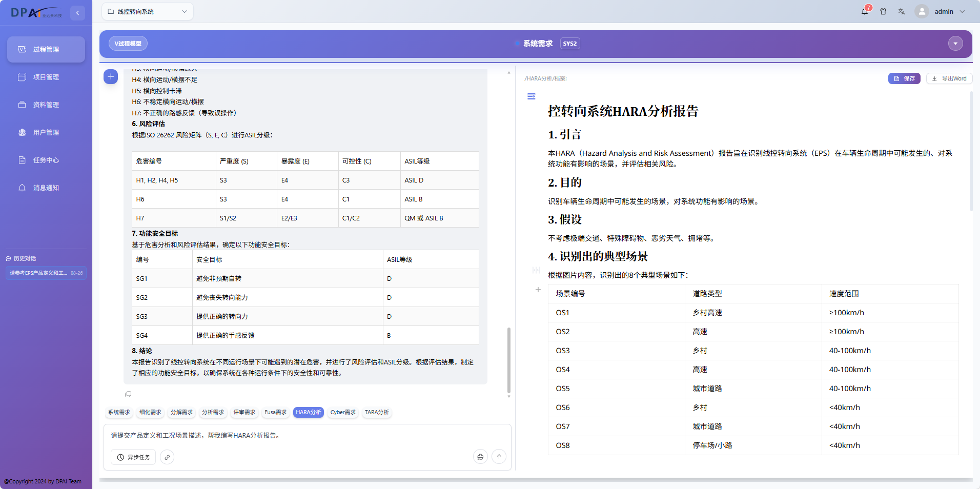Copy the chat response using copy icon
Image resolution: width=980 pixels, height=489 pixels.
tap(128, 394)
